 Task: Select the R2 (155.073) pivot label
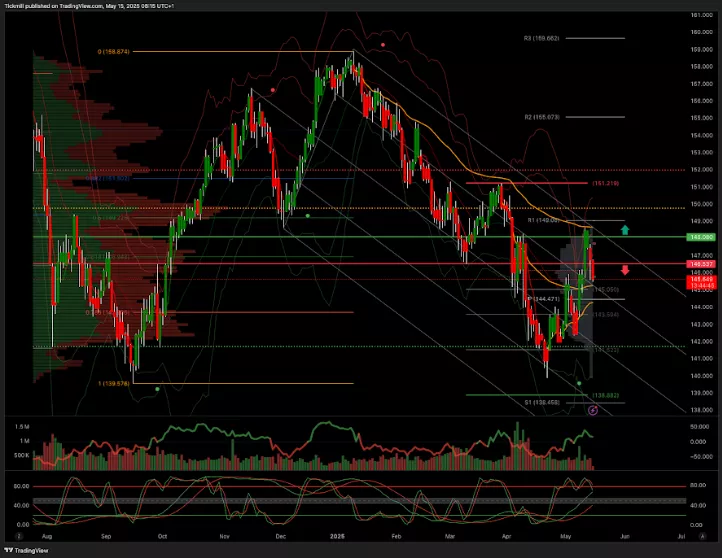pyautogui.click(x=543, y=117)
